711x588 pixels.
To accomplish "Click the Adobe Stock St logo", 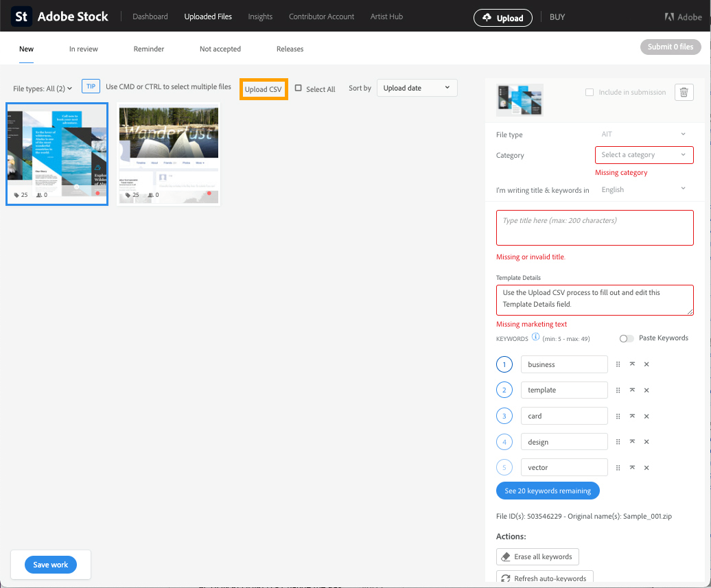I will tap(21, 16).
